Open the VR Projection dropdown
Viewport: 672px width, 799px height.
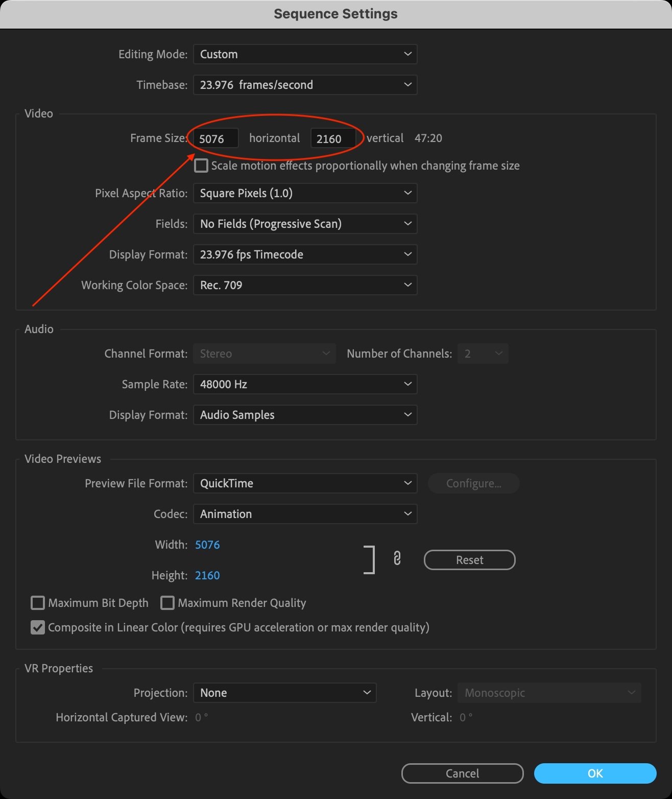pyautogui.click(x=284, y=693)
